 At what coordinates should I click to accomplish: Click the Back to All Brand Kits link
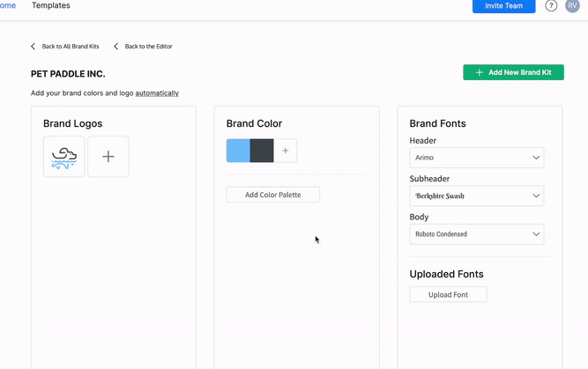click(x=70, y=47)
